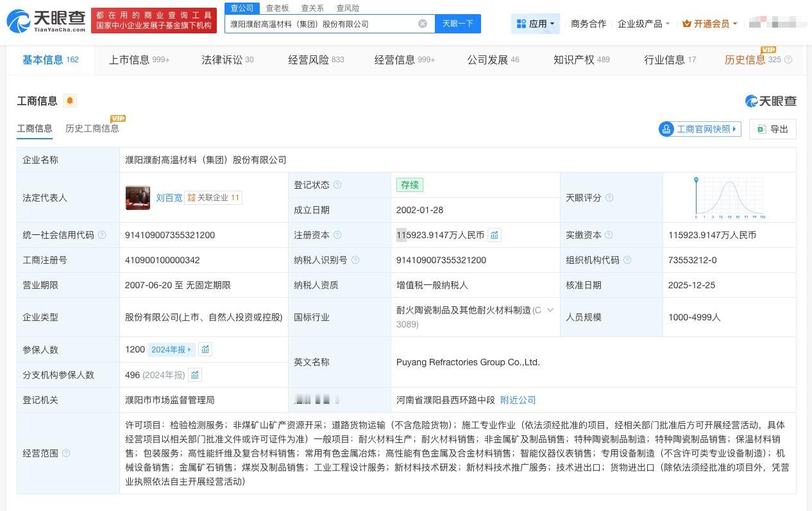The image size is (812, 511).
Task: Expand 2024年报 beside insured employee count
Action: point(169,349)
